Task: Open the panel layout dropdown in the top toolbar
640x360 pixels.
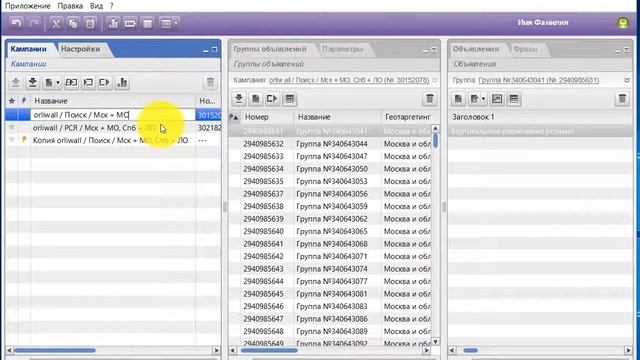Action: coord(169,23)
